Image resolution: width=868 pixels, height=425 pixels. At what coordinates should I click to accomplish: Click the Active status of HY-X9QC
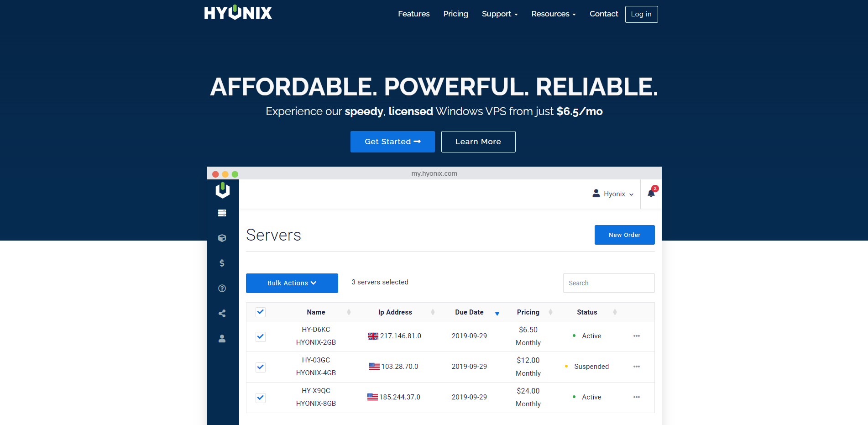point(591,397)
